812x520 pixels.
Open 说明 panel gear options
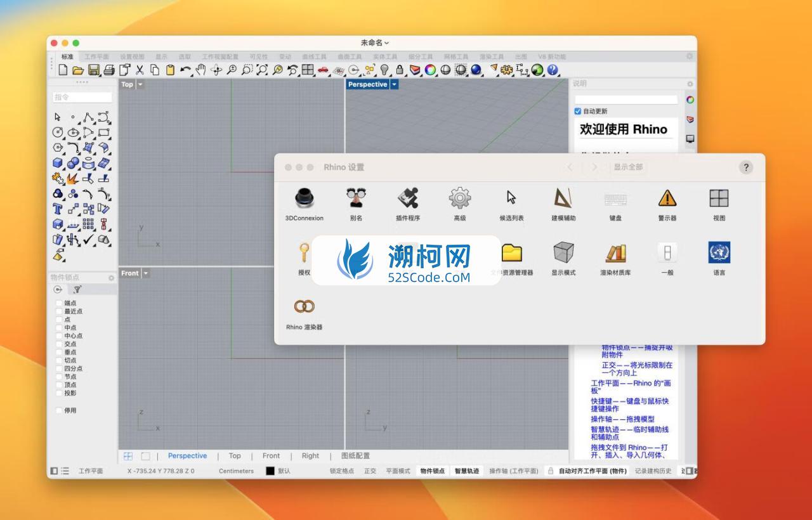pyautogui.click(x=690, y=84)
